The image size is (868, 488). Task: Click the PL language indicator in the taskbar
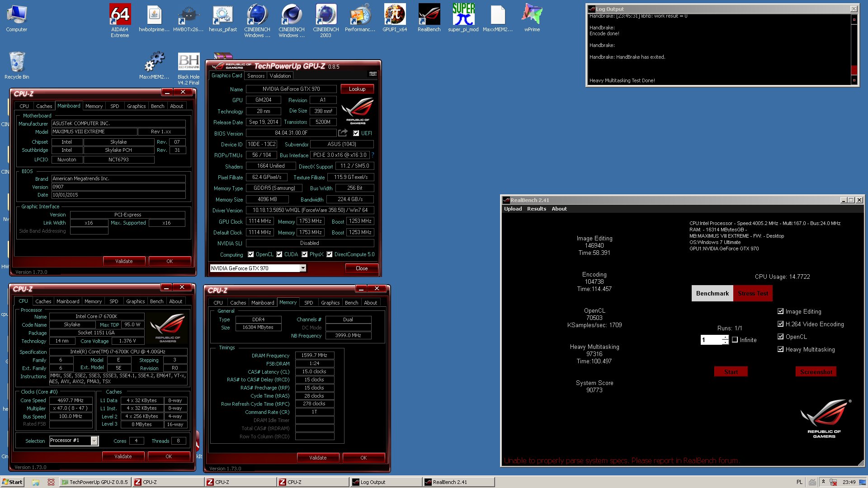(x=799, y=482)
